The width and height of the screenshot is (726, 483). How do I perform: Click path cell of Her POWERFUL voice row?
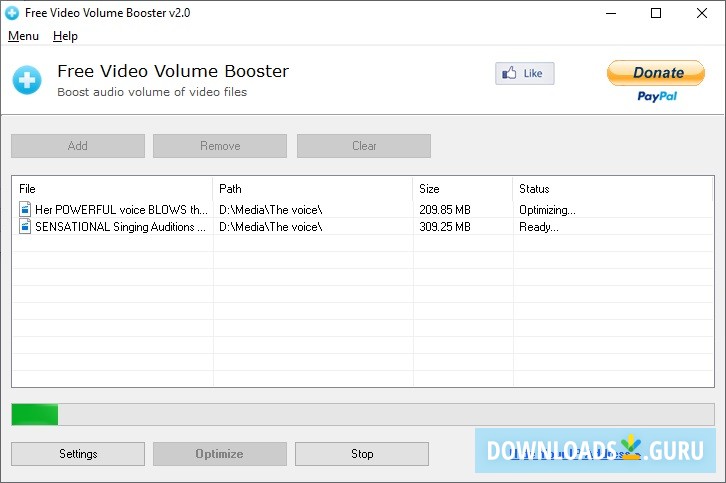pyautogui.click(x=270, y=210)
